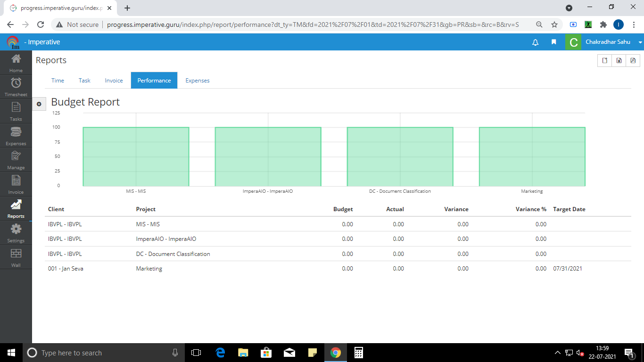Switch to the Expenses report tab
Viewport: 644px width, 362px height.
tap(197, 81)
